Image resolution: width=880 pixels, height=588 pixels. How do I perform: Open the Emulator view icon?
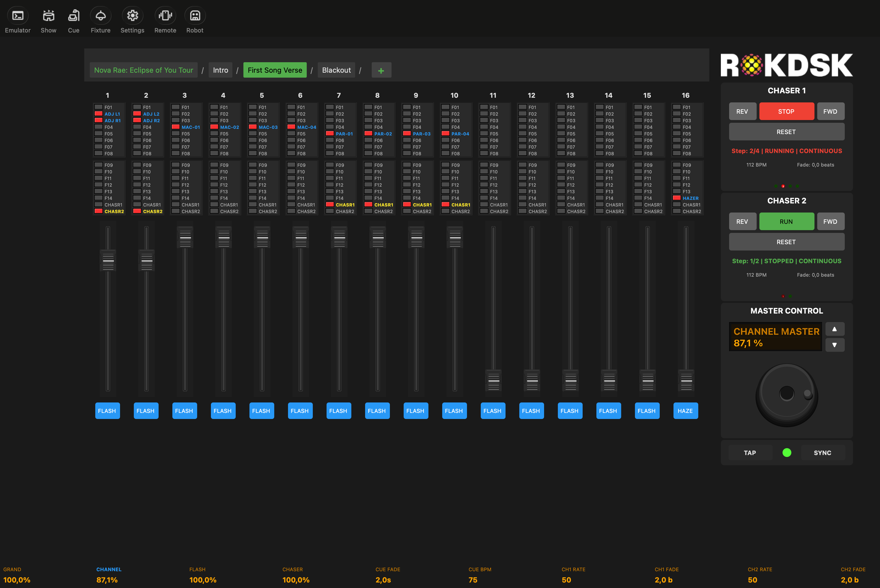click(x=18, y=16)
